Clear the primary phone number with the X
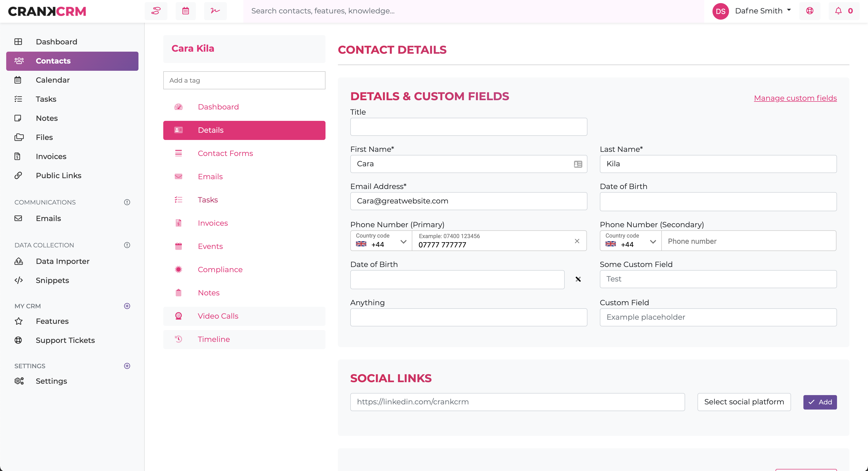 click(x=577, y=241)
